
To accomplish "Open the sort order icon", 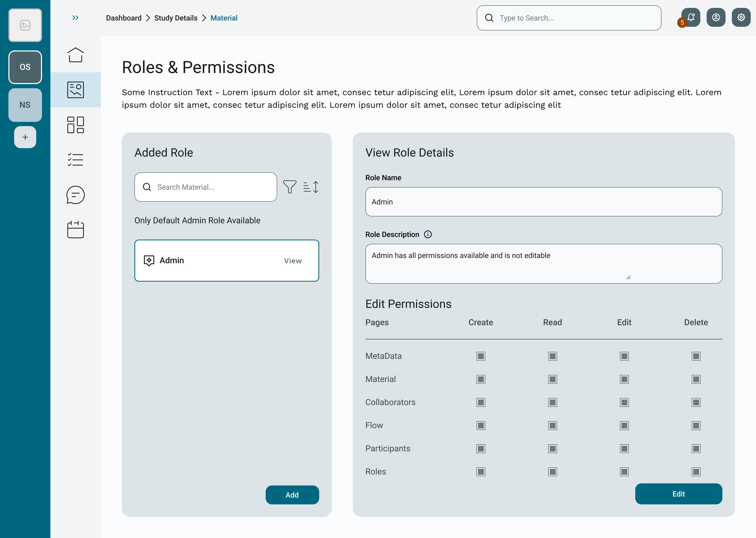I will click(x=311, y=187).
